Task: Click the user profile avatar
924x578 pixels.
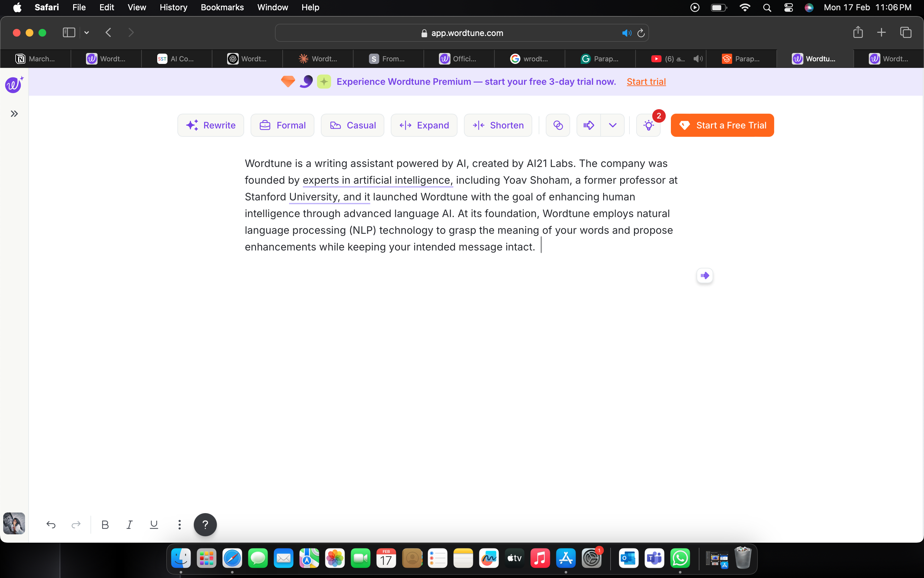Action: pyautogui.click(x=14, y=523)
